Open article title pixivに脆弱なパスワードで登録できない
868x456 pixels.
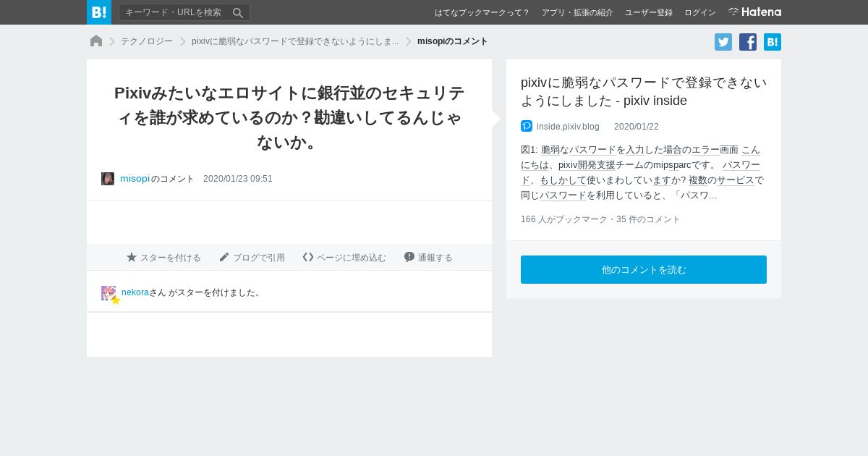pos(644,91)
